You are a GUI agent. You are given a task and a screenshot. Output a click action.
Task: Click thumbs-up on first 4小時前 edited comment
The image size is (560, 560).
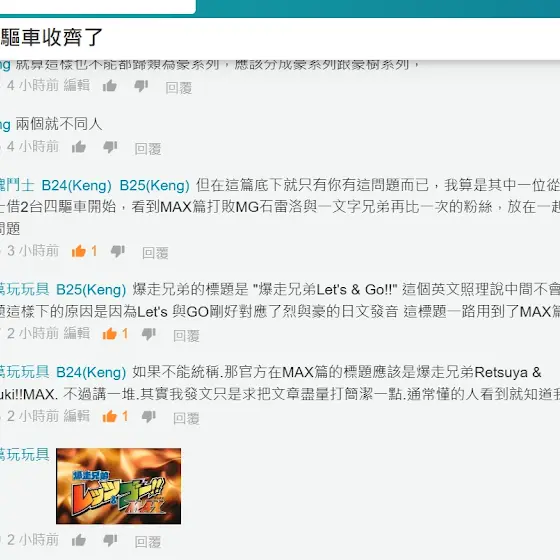tap(110, 86)
